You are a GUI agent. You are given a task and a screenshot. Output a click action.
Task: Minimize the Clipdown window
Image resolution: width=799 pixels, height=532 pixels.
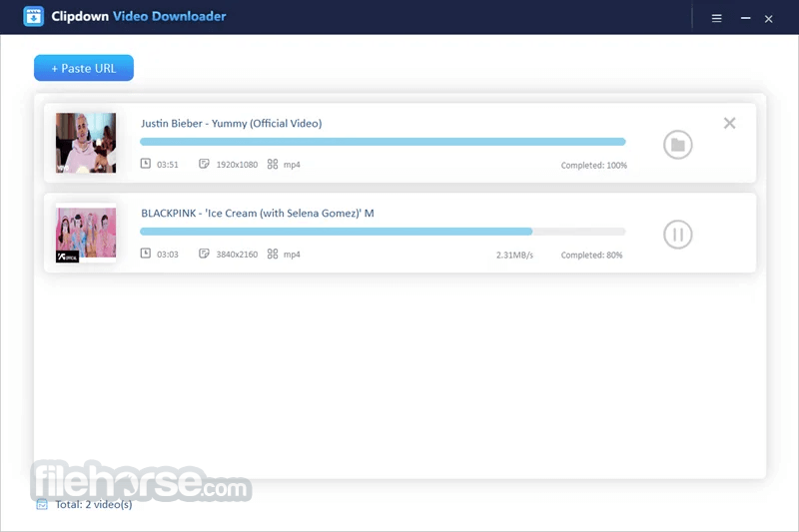[x=745, y=18]
